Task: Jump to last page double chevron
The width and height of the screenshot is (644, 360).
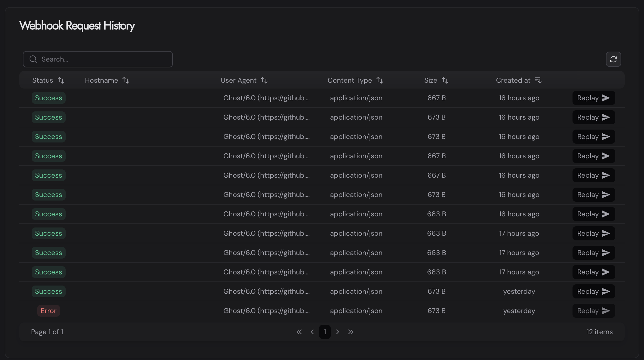Action: point(351,332)
